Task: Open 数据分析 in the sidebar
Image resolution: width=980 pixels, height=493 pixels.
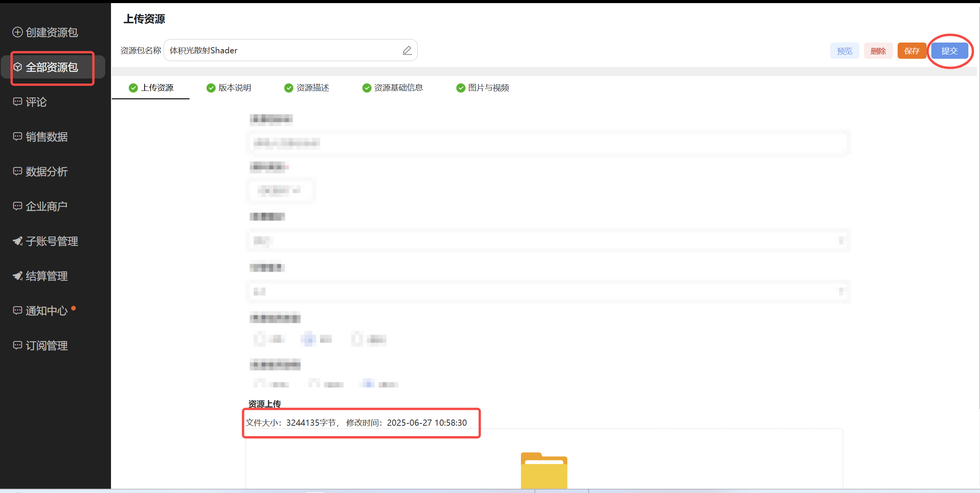Action: (x=46, y=172)
